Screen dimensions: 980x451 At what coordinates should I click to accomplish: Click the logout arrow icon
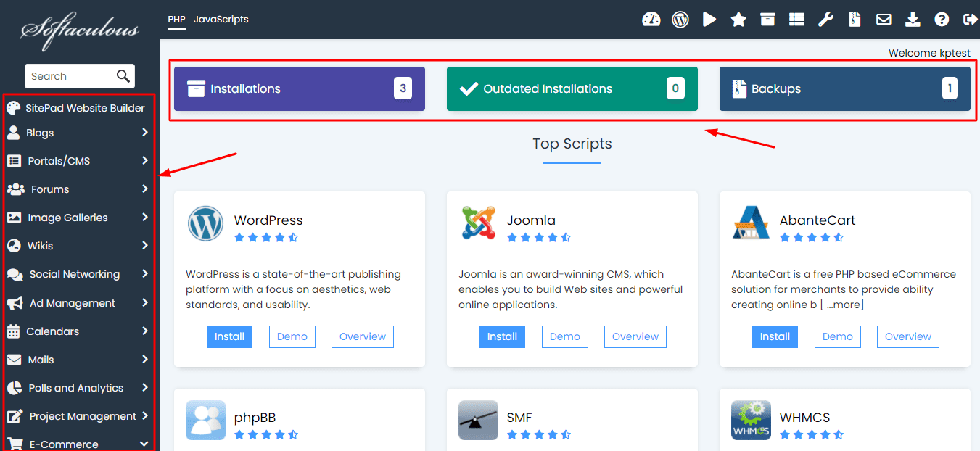click(970, 20)
